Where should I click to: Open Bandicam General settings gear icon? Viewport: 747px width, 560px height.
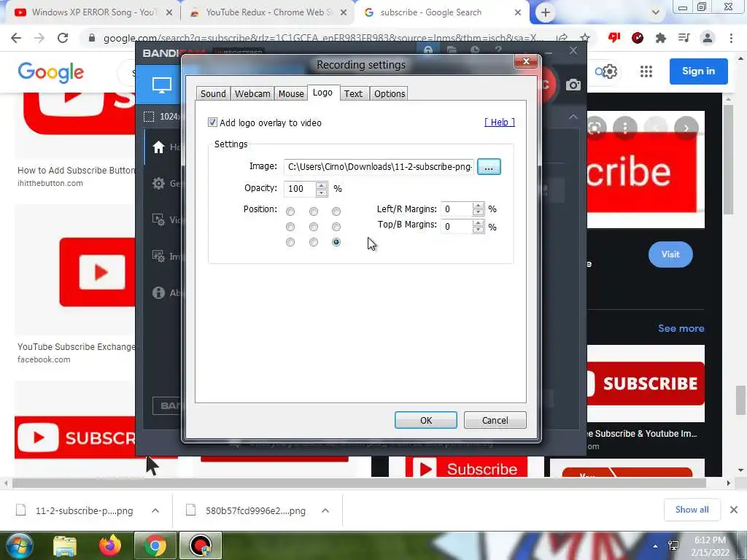(158, 183)
